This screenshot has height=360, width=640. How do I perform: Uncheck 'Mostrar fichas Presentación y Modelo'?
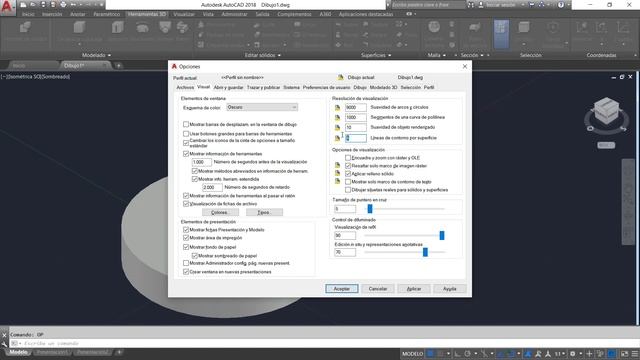(186, 230)
